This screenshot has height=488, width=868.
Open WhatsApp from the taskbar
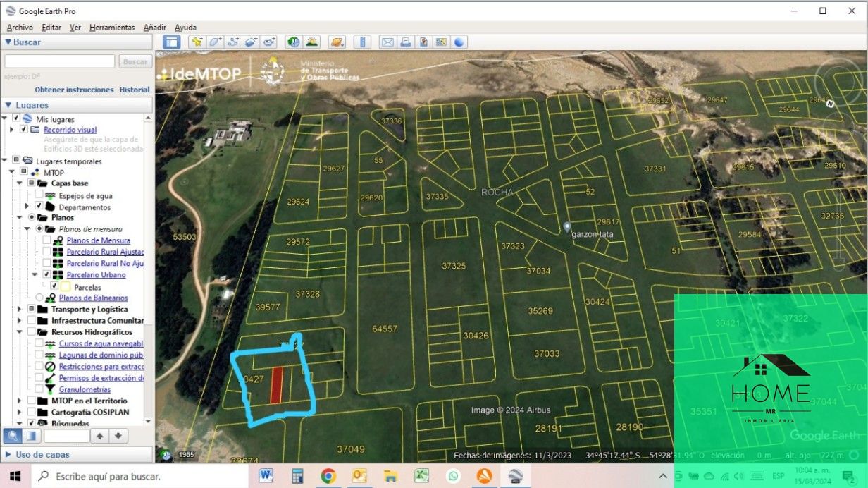[x=452, y=476]
